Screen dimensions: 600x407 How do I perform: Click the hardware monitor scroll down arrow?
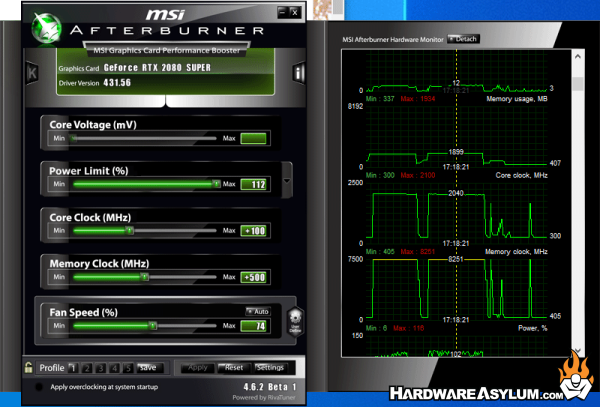point(578,351)
